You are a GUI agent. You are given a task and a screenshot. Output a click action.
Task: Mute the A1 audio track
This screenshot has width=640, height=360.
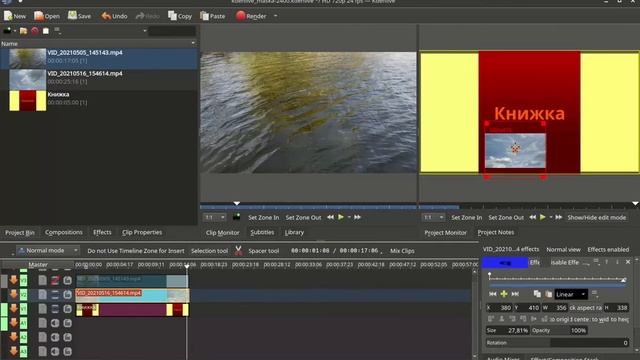click(x=55, y=323)
